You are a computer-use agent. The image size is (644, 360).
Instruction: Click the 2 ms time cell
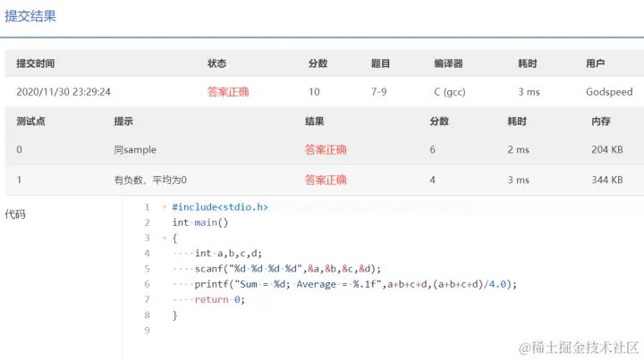coord(518,150)
